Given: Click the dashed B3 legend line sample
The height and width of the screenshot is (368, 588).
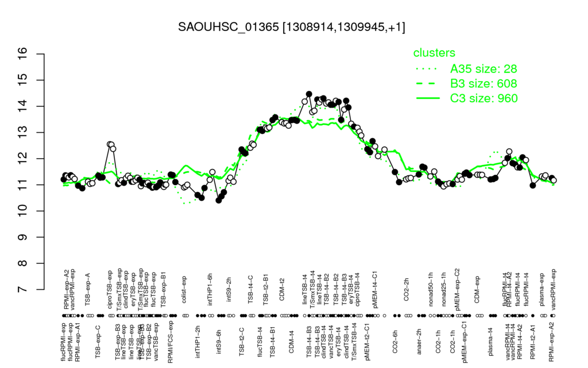Looking at the screenshot, I should pos(428,84).
